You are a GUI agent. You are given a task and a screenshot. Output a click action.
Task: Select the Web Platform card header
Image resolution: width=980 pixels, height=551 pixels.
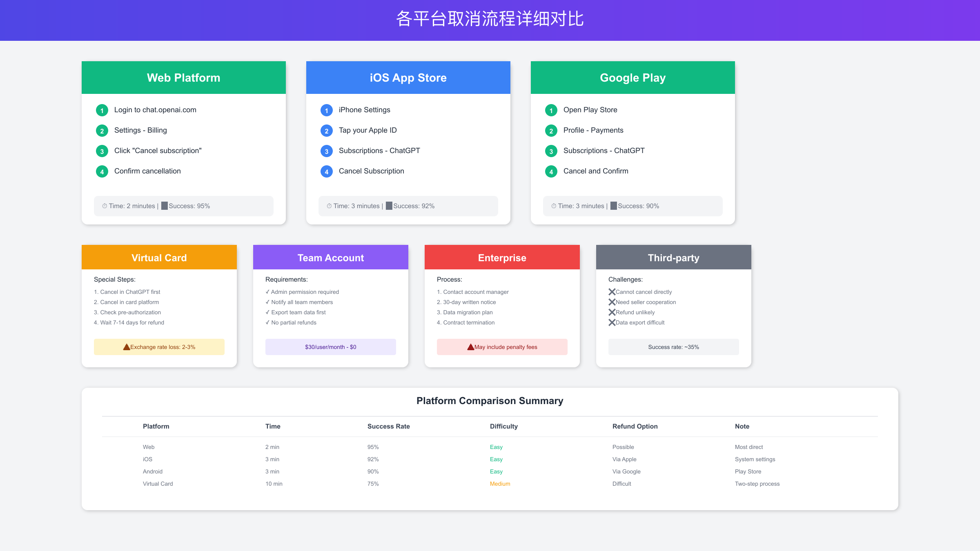click(184, 78)
